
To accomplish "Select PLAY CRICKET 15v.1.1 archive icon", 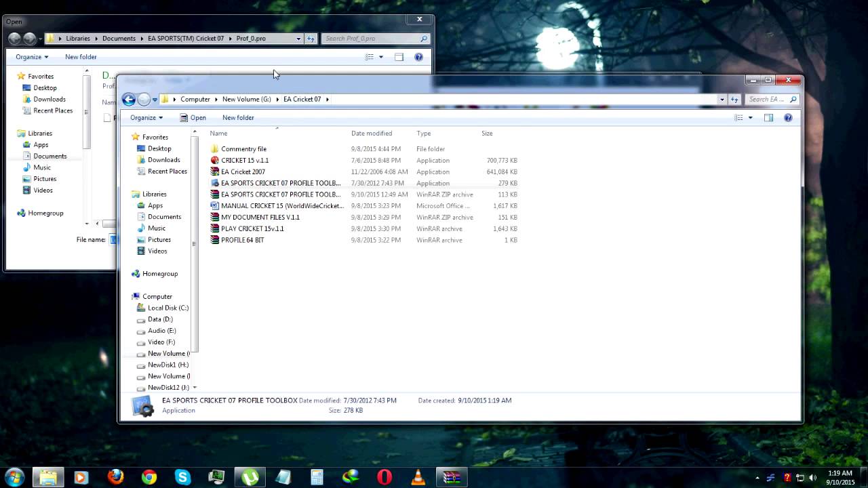I will [x=214, y=229].
